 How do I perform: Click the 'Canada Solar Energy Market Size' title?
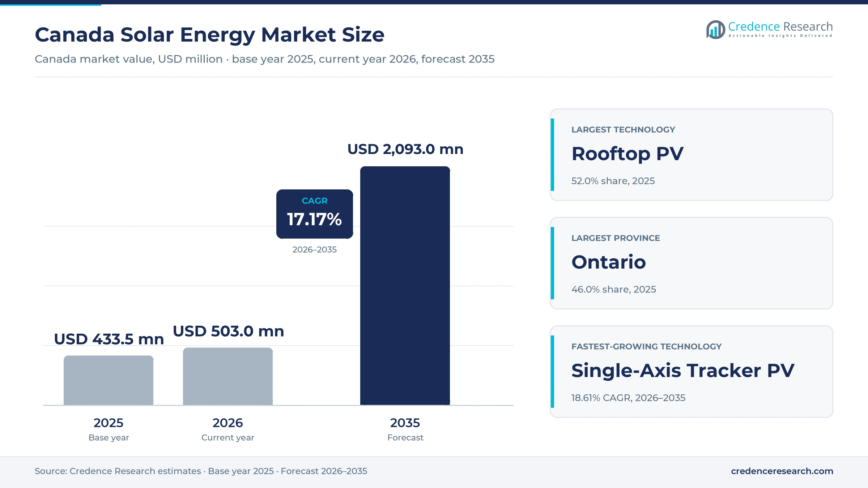(x=209, y=35)
